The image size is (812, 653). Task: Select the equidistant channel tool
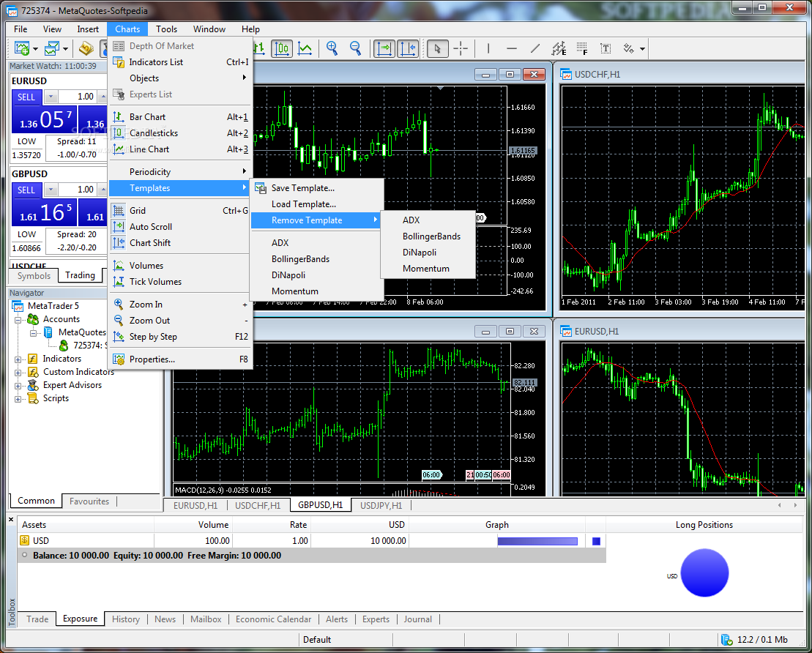click(559, 48)
